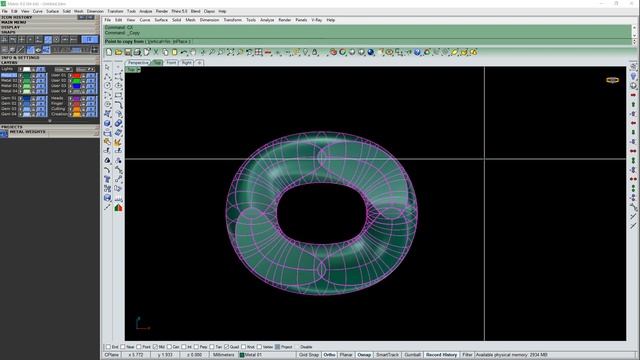Toggle the Perp osnap checkbox
This screenshot has height=360, width=640.
pyautogui.click(x=196, y=347)
